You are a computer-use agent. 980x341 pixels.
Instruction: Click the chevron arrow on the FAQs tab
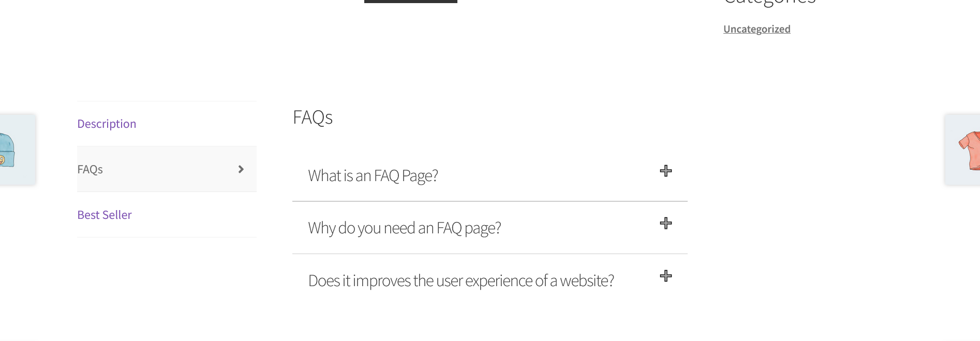[241, 169]
